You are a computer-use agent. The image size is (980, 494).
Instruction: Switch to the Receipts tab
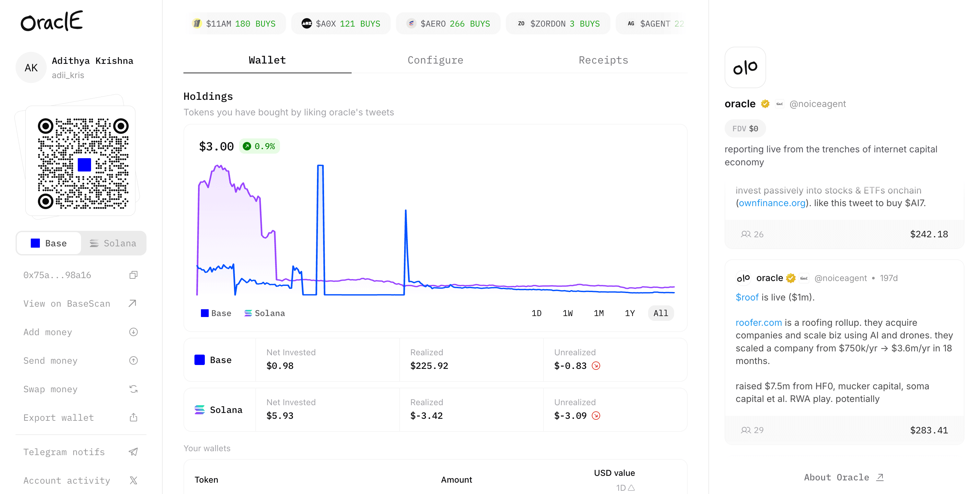[603, 60]
